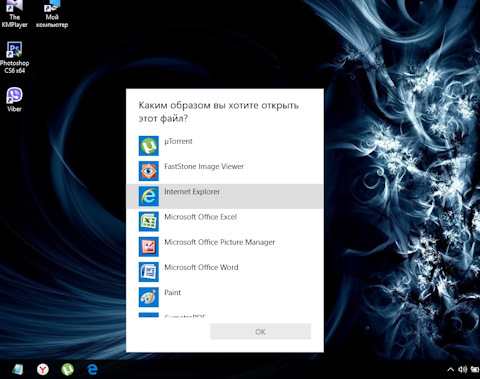The image size is (480, 379).
Task: Launch Yandex Browser from the taskbar
Action: pyautogui.click(x=43, y=369)
